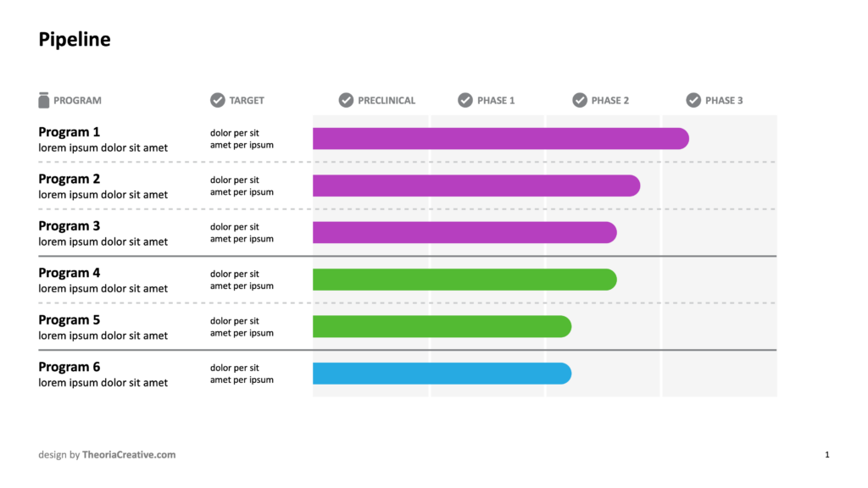Screen dimensions: 868x488
Task: Select the Program 5 green progress bar
Action: point(442,326)
